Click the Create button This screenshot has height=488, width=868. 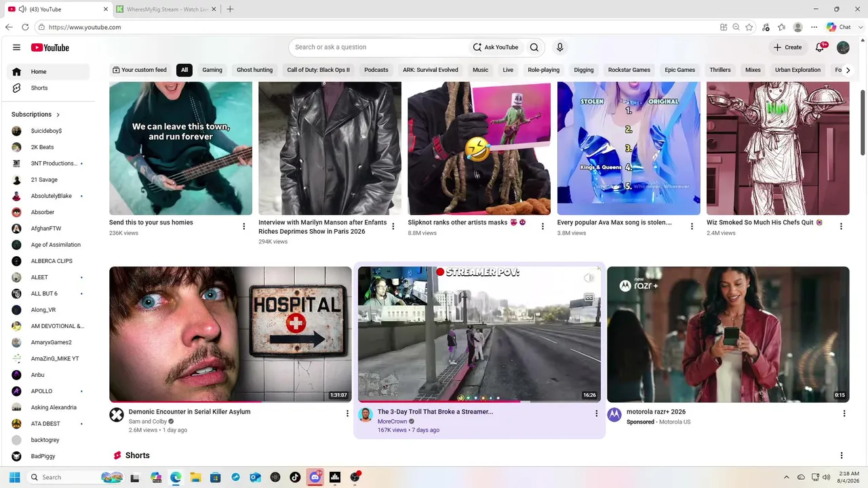(x=788, y=47)
